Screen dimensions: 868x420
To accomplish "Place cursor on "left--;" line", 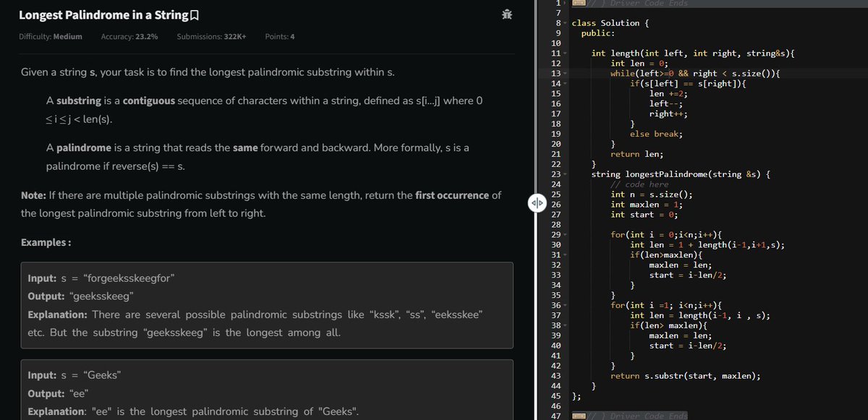I will click(x=666, y=104).
